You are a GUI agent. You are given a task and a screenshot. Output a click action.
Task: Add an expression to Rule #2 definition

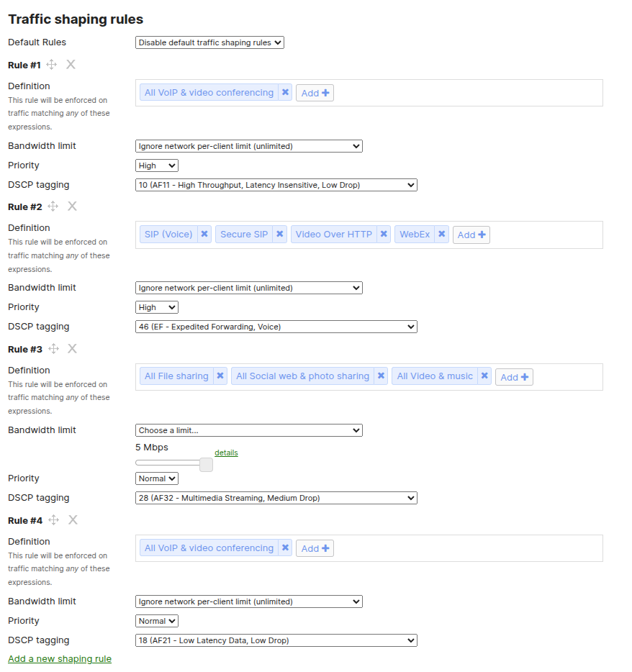(x=471, y=235)
